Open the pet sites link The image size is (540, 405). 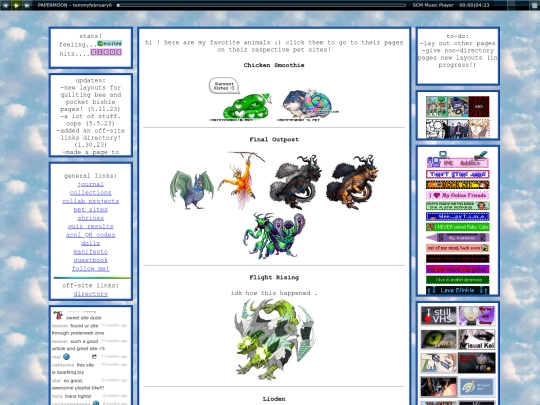tap(91, 209)
